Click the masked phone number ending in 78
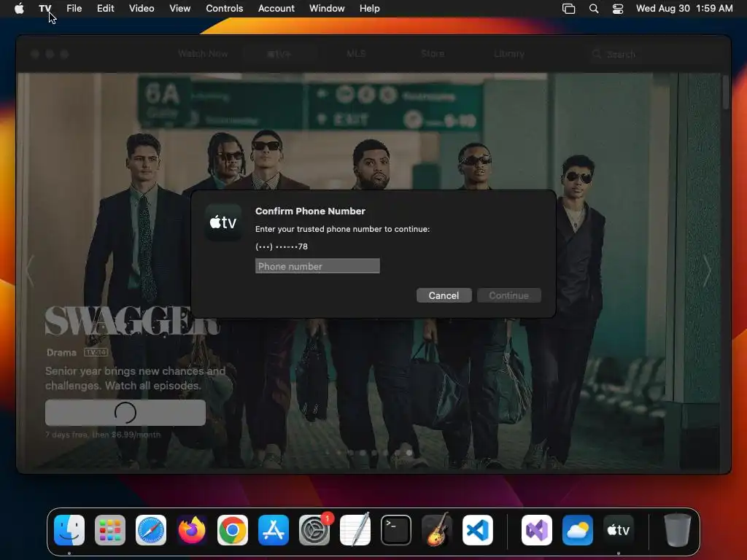Image resolution: width=747 pixels, height=560 pixels. point(282,246)
